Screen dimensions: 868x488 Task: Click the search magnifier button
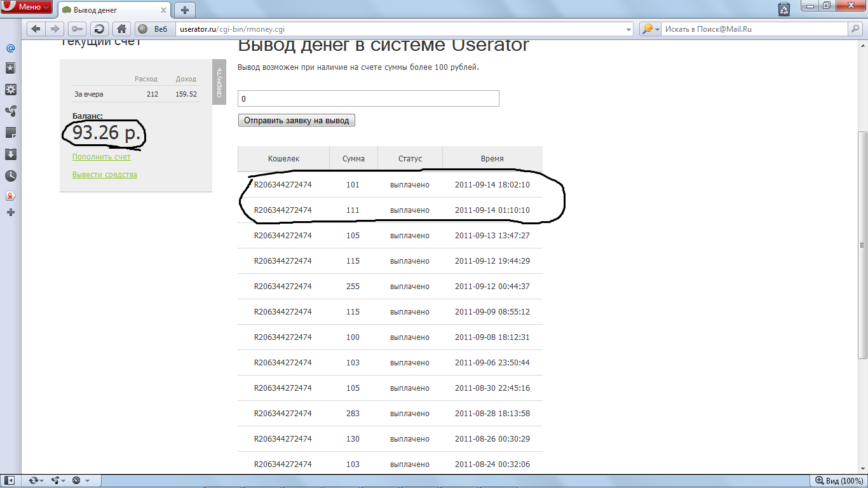click(855, 29)
